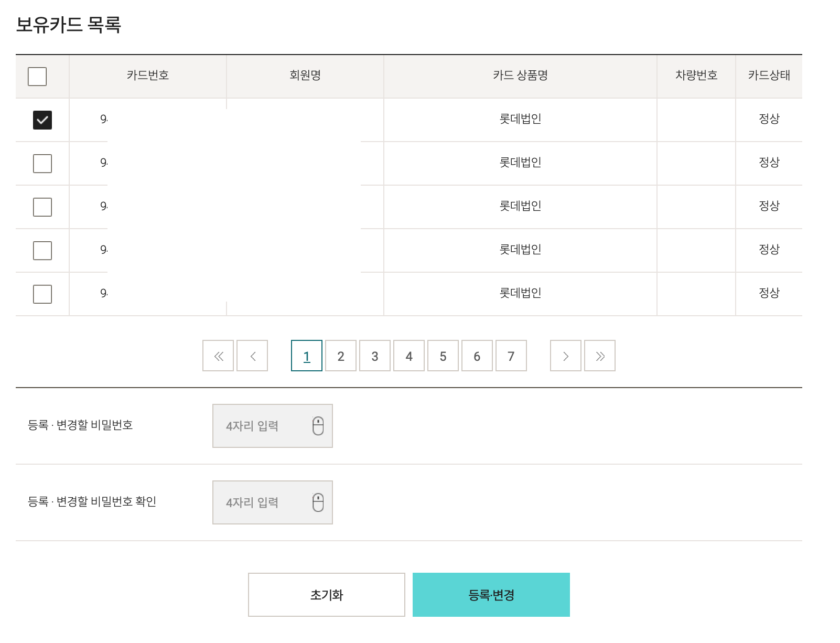Open page 7 of card list
This screenshot has width=840, height=643.
pyautogui.click(x=511, y=356)
